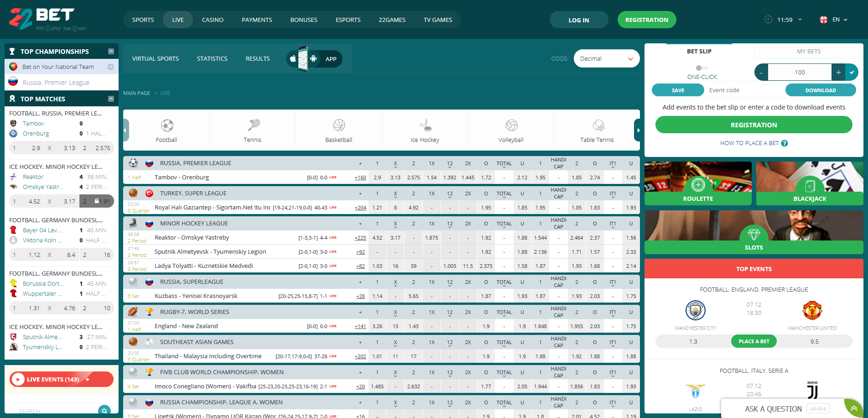The image size is (868, 418).
Task: Select the Tennis sport icon
Action: click(254, 125)
